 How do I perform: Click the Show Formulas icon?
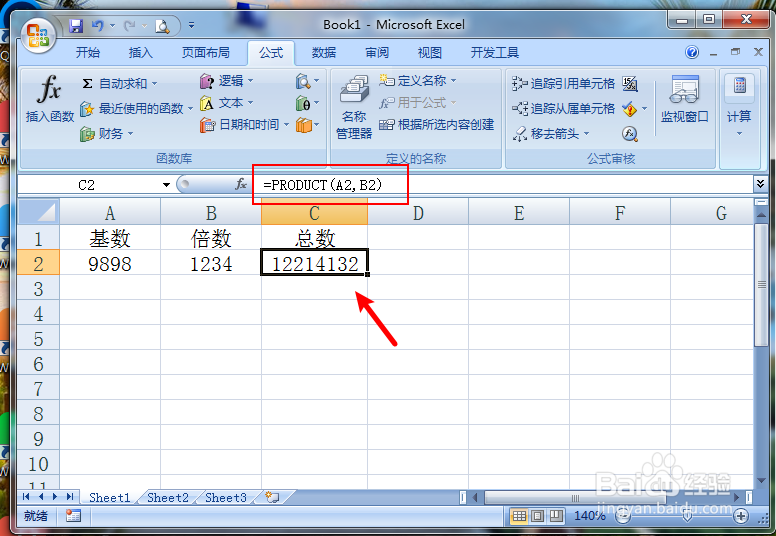coord(630,84)
